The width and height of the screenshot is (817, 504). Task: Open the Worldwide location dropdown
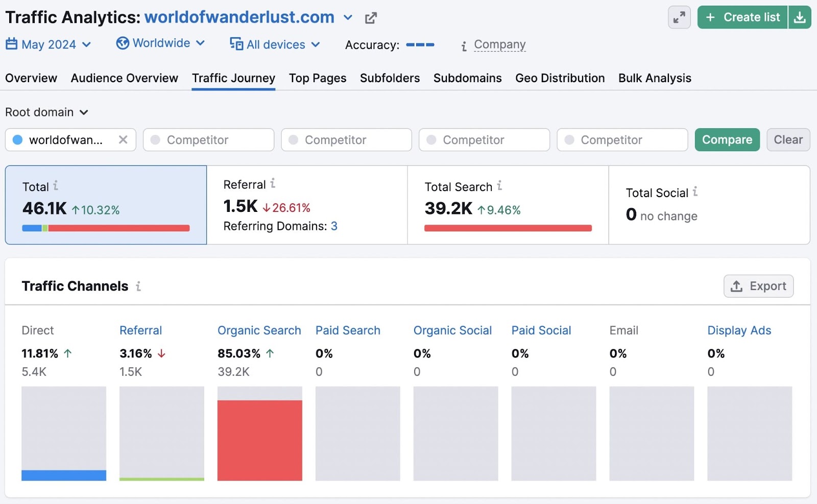tap(160, 43)
